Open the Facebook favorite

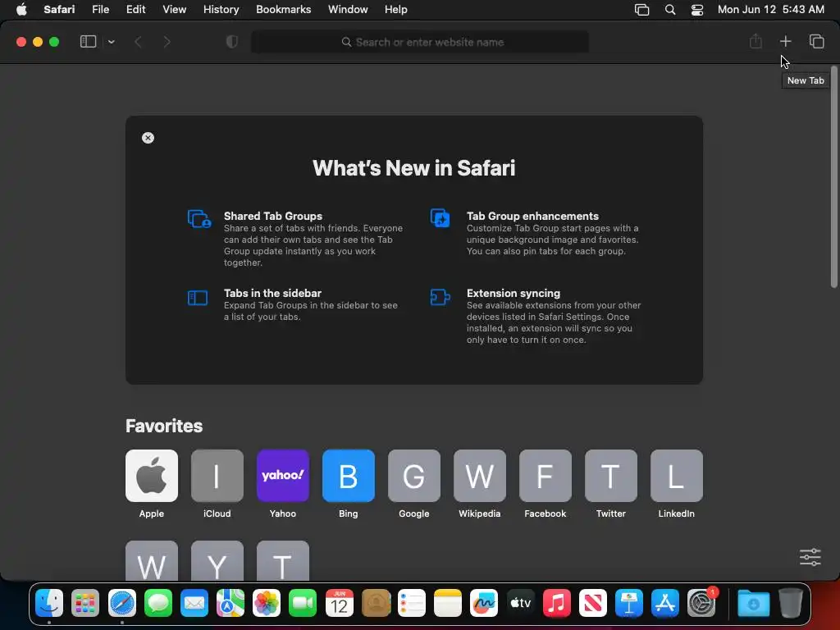tap(546, 476)
